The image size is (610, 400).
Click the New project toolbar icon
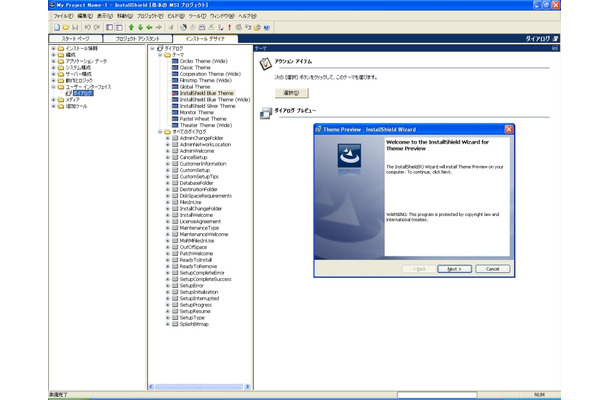[x=57, y=27]
